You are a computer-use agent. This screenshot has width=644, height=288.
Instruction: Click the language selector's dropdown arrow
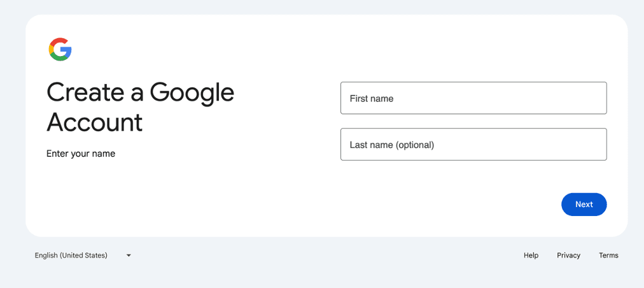point(129,256)
